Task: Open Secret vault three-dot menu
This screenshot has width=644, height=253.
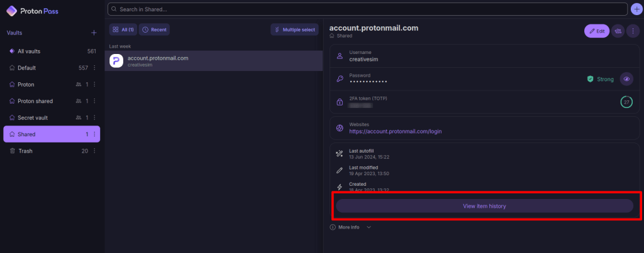Action: (94, 117)
